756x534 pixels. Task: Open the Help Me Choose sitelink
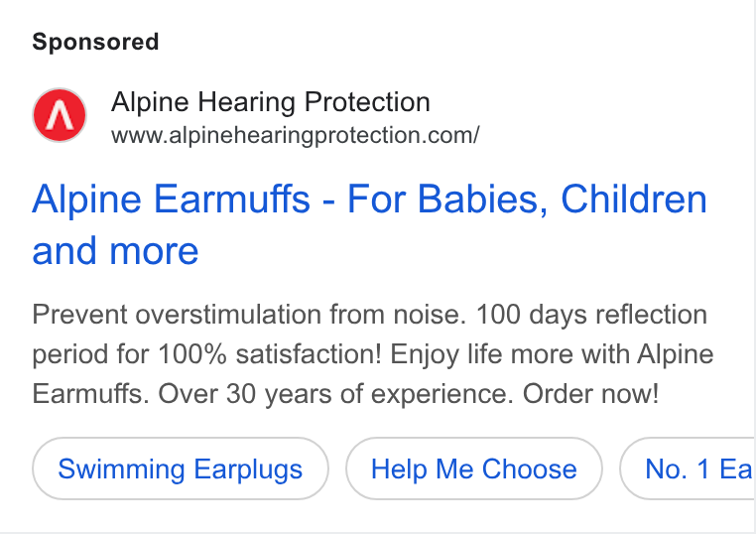tap(474, 468)
